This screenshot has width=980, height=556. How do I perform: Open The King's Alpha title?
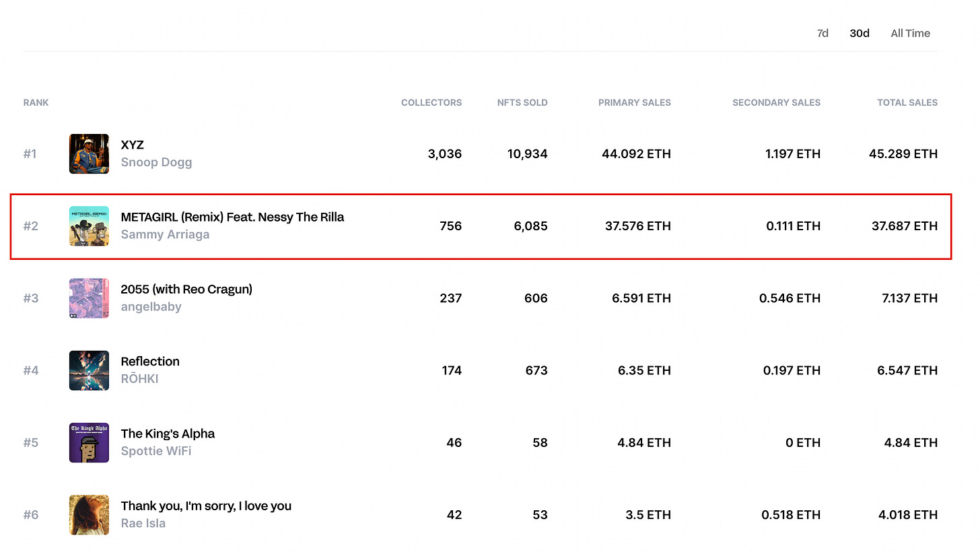[x=168, y=433]
